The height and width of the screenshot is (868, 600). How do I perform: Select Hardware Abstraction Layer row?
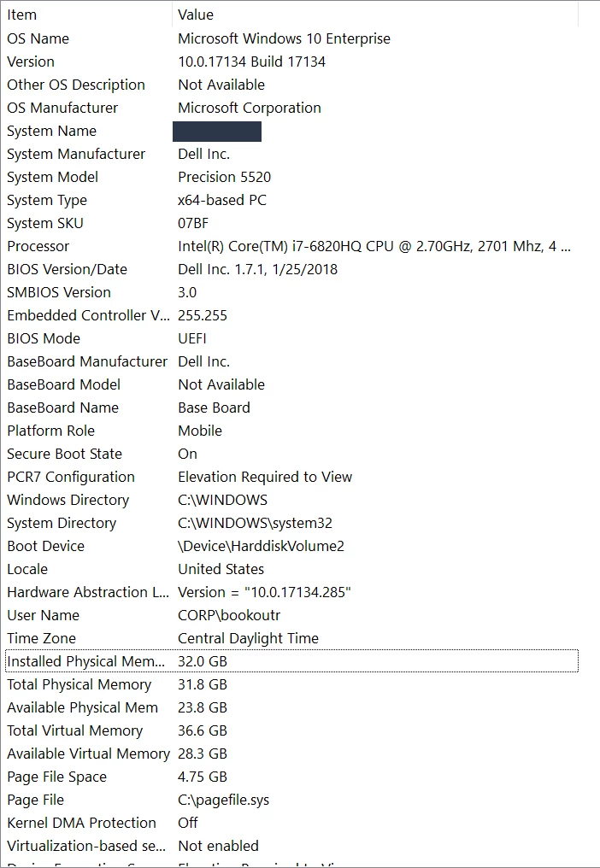[292, 592]
